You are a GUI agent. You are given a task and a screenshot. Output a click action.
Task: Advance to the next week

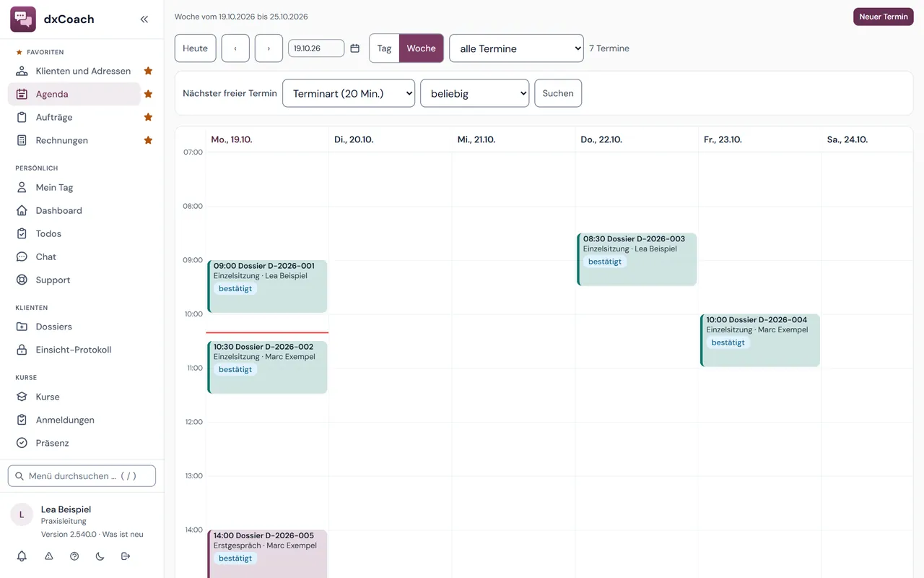point(269,48)
